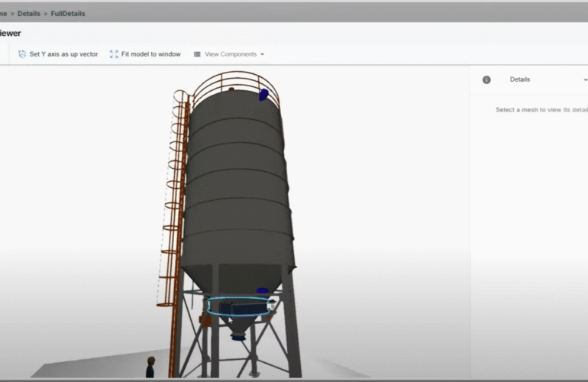The width and height of the screenshot is (588, 382).
Task: Click the Fit model to window icon
Action: tap(114, 54)
